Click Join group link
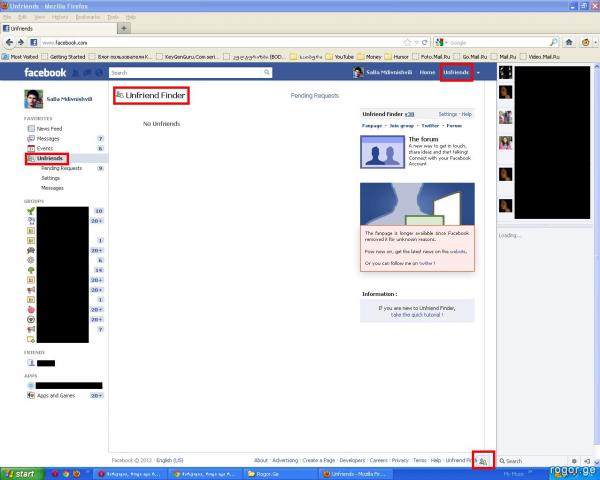Viewport: 600px width, 480px height. [402, 126]
